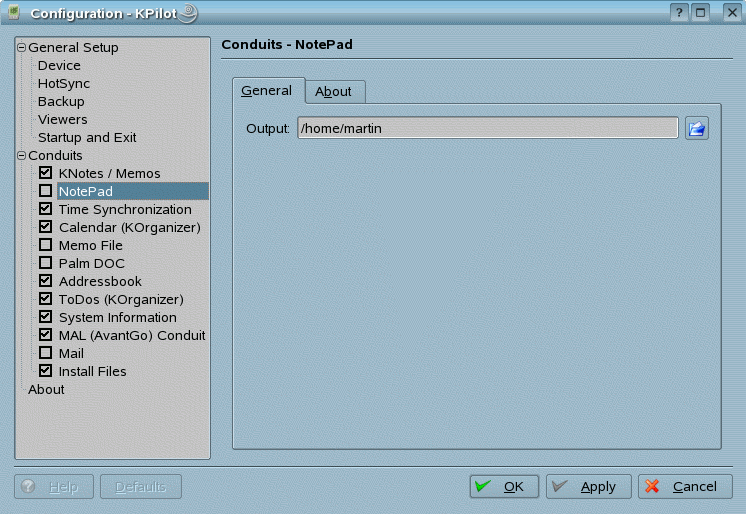Select the Addressbook label
The image size is (746, 514).
point(100,281)
